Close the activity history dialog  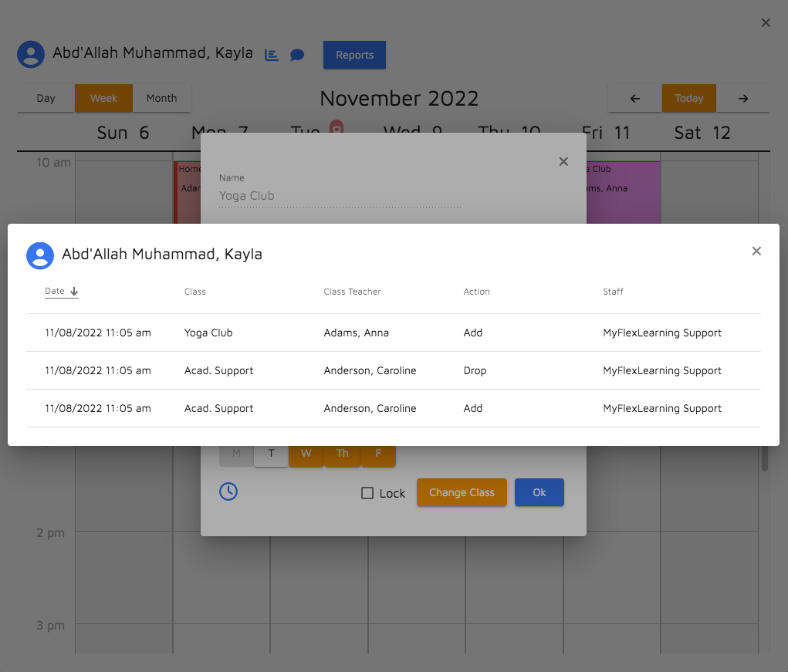(756, 251)
